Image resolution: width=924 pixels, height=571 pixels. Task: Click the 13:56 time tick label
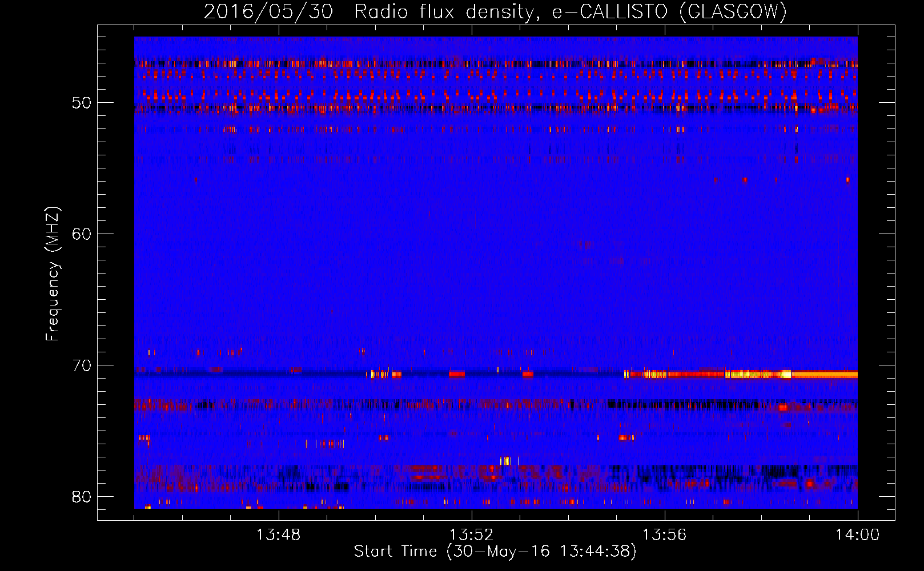pyautogui.click(x=665, y=535)
